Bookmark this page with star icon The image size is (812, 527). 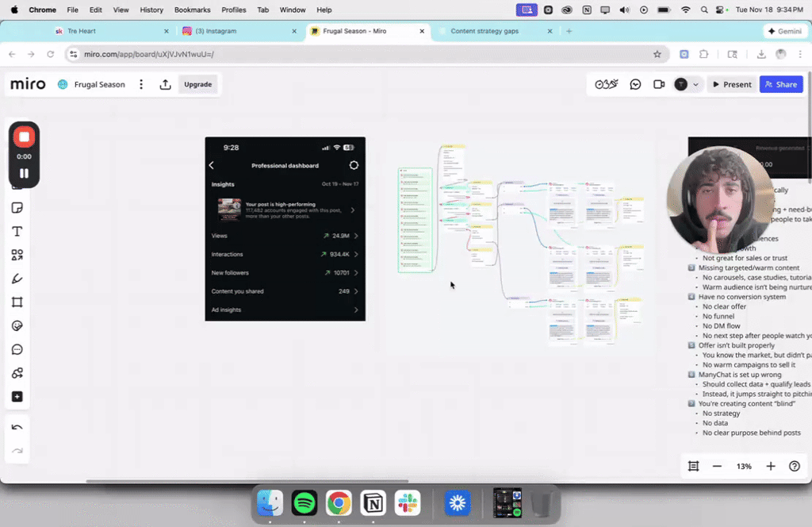click(x=657, y=54)
